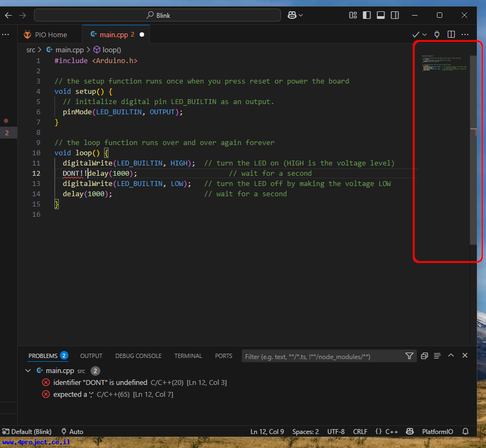The image size is (486, 448).
Task: Click the problem count badge next to main.cpp
Action: point(95,371)
